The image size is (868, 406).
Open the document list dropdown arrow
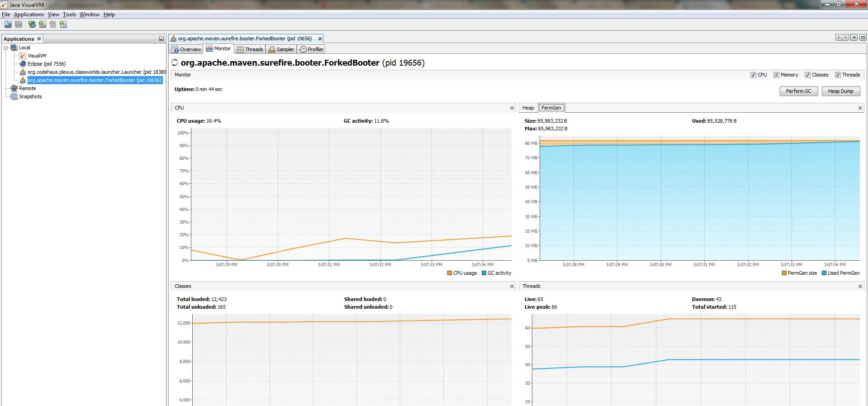854,38
